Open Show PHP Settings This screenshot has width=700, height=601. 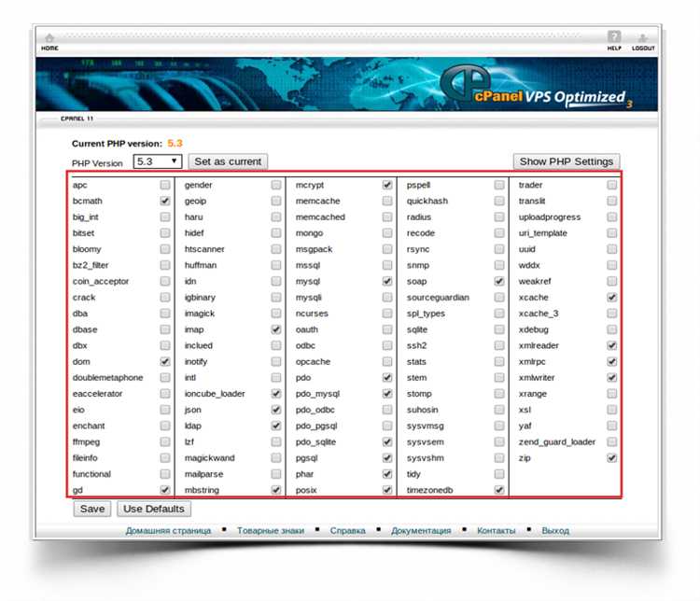tap(567, 161)
